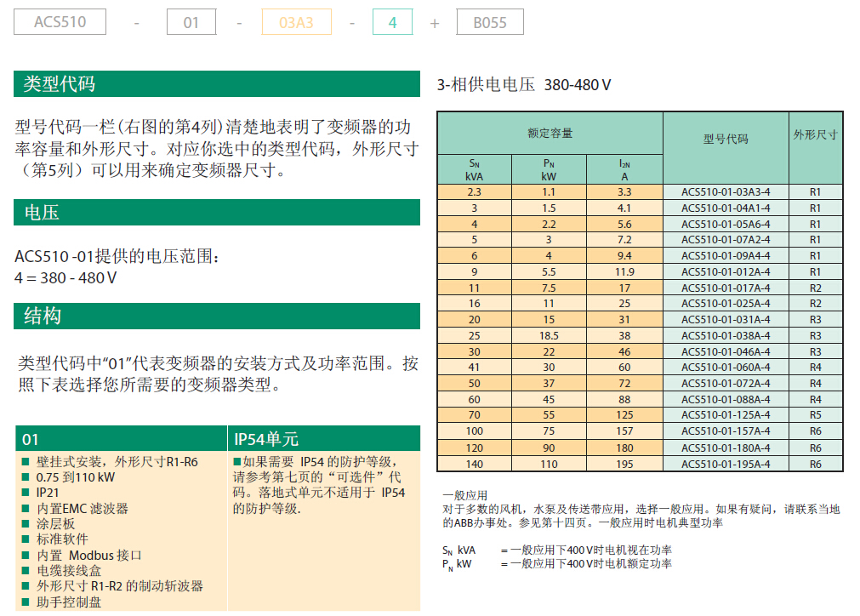Click the 9.4 A current cell
This screenshot has width=860, height=616.
pyautogui.click(x=624, y=255)
